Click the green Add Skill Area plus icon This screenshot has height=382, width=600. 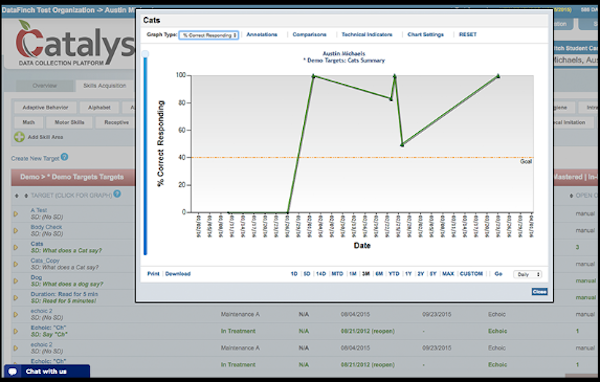pos(19,137)
